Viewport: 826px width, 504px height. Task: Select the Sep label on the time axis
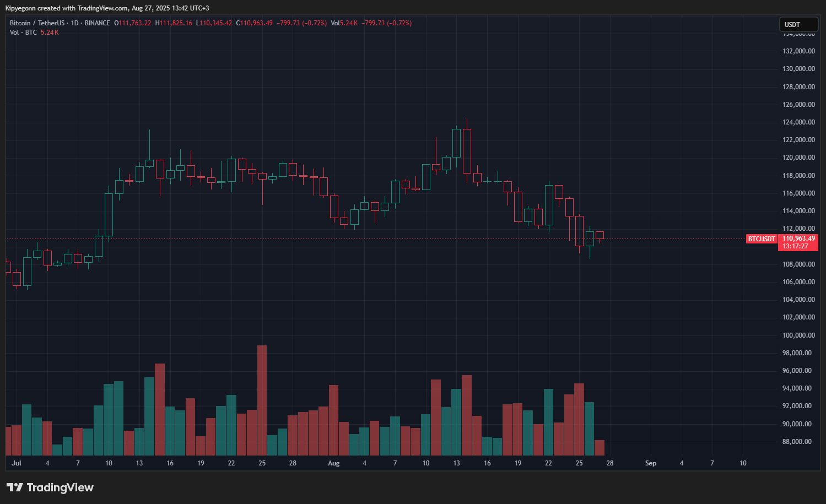tap(650, 463)
